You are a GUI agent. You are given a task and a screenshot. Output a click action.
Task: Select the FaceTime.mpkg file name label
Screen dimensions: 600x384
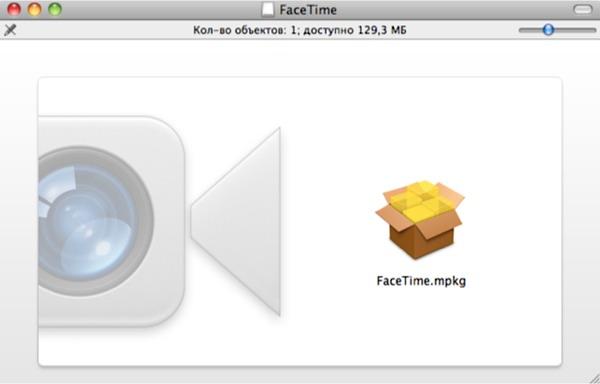coord(421,281)
